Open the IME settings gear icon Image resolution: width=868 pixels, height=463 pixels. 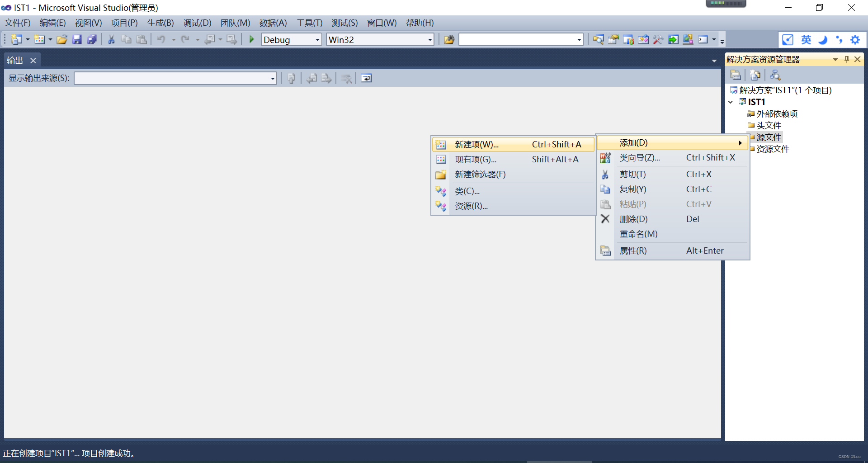(x=855, y=40)
